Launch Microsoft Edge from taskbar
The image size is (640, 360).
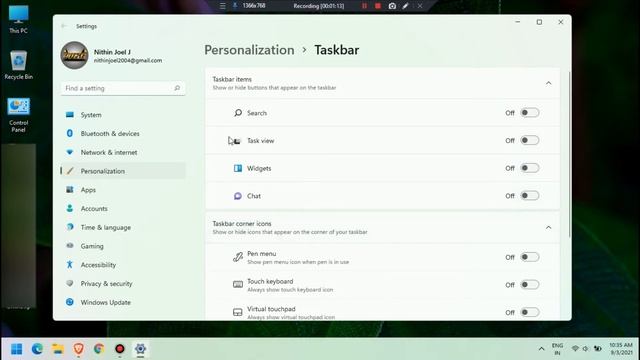pyautogui.click(x=37, y=349)
